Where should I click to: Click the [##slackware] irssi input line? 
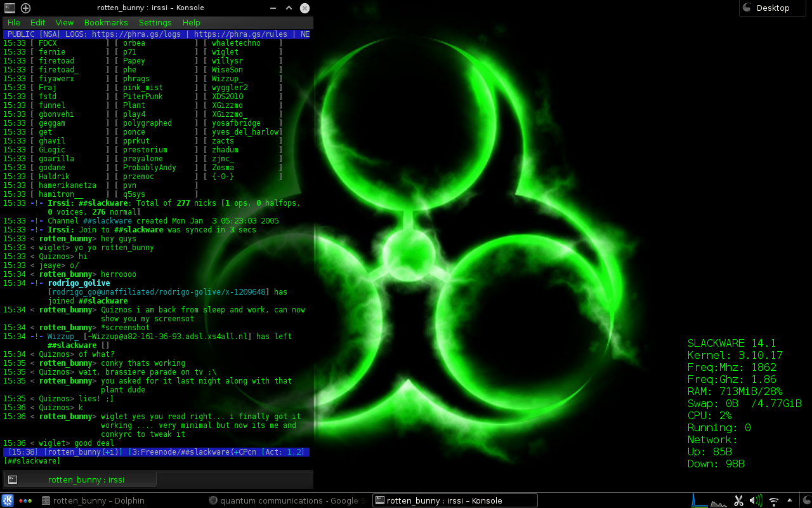[x=157, y=461]
